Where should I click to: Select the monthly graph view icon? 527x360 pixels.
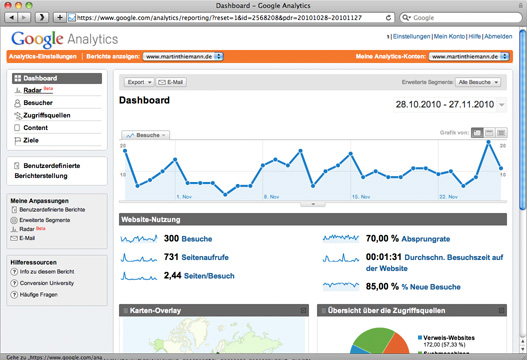pyautogui.click(x=501, y=133)
